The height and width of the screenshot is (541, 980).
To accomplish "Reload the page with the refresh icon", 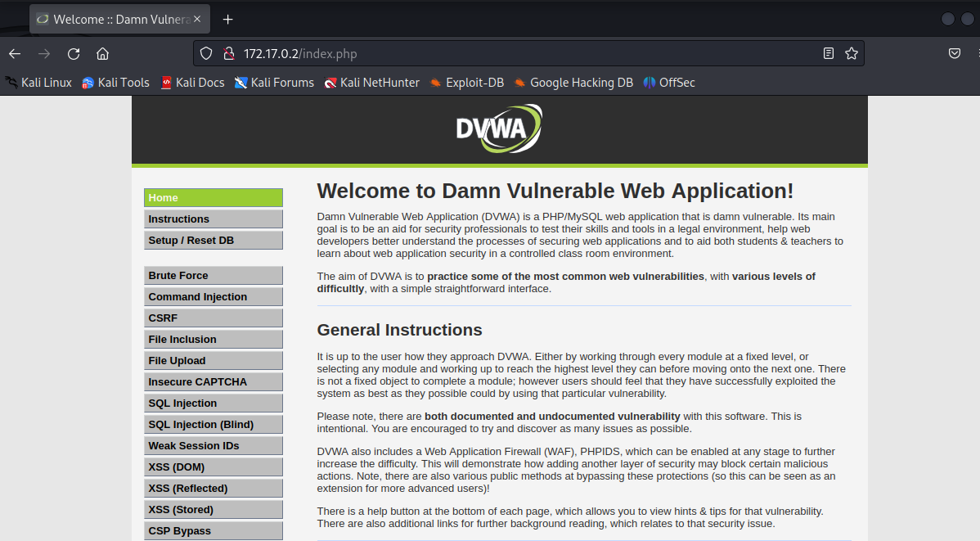I will pyautogui.click(x=74, y=54).
